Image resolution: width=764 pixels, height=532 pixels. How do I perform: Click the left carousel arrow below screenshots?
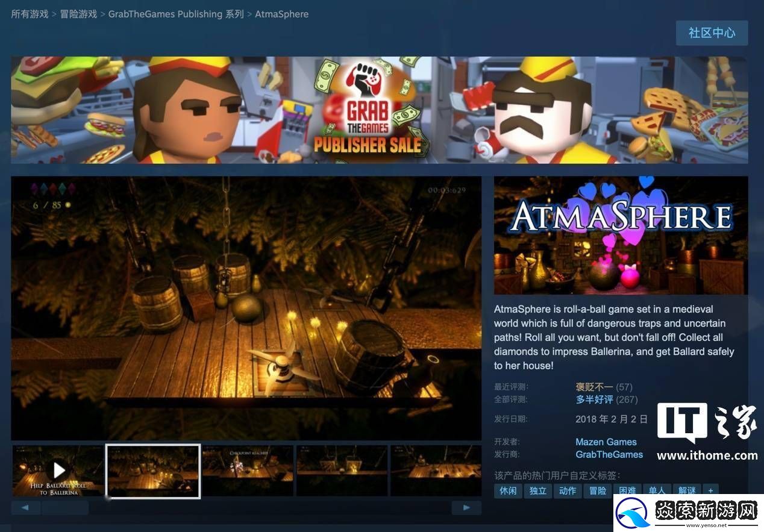pyautogui.click(x=25, y=507)
